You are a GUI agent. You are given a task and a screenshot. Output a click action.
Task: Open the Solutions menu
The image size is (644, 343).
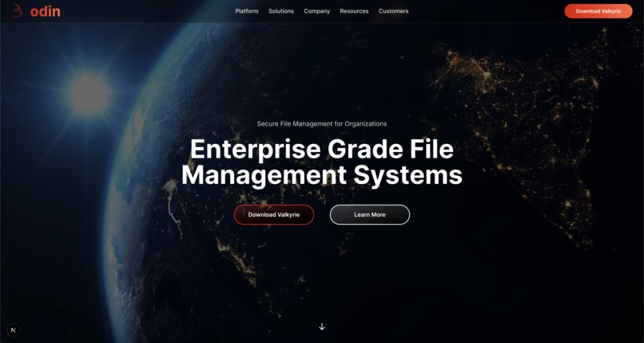pyautogui.click(x=281, y=11)
